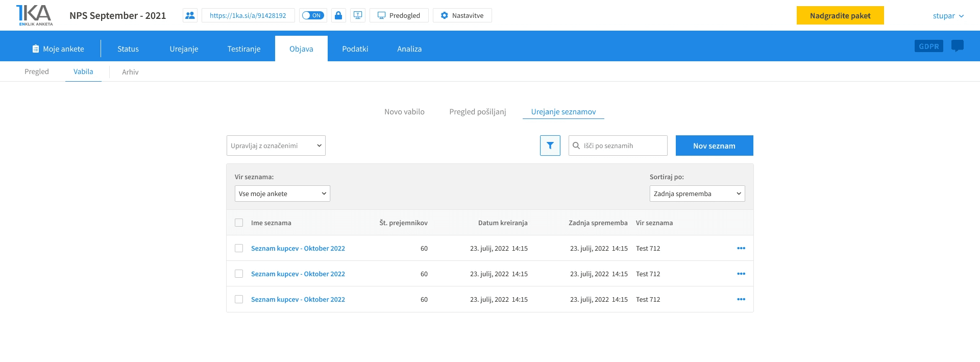Click the padlock icon in header
This screenshot has width=980, height=362.
click(338, 15)
